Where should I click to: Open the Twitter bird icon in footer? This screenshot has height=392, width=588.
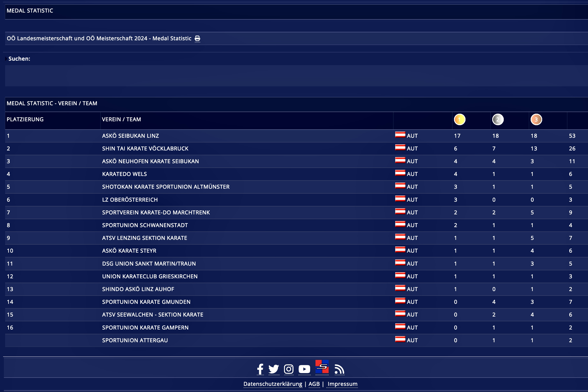tap(274, 369)
